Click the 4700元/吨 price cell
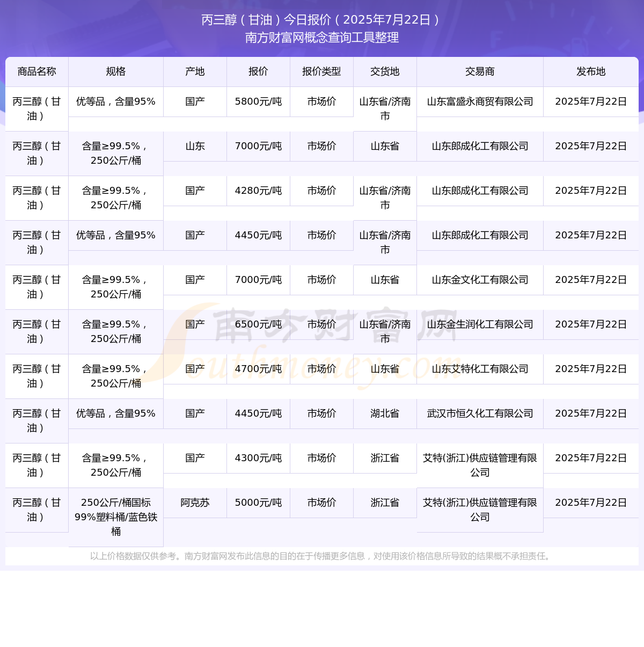Screen dimensions: 644x647 click(258, 369)
